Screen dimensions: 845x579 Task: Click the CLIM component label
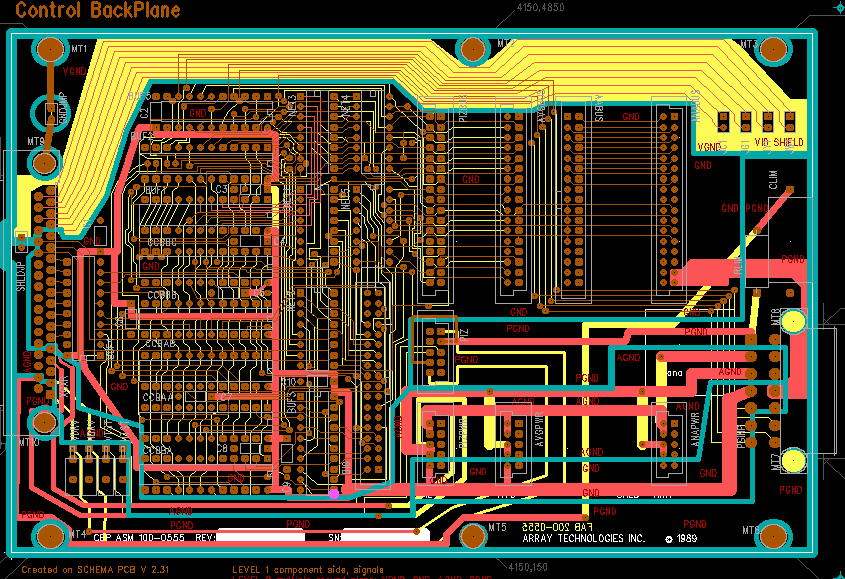click(773, 180)
